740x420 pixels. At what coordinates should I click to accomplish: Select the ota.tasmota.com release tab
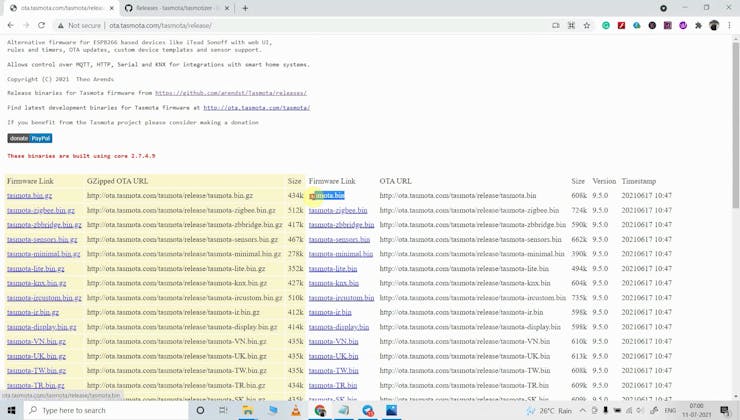60,8
